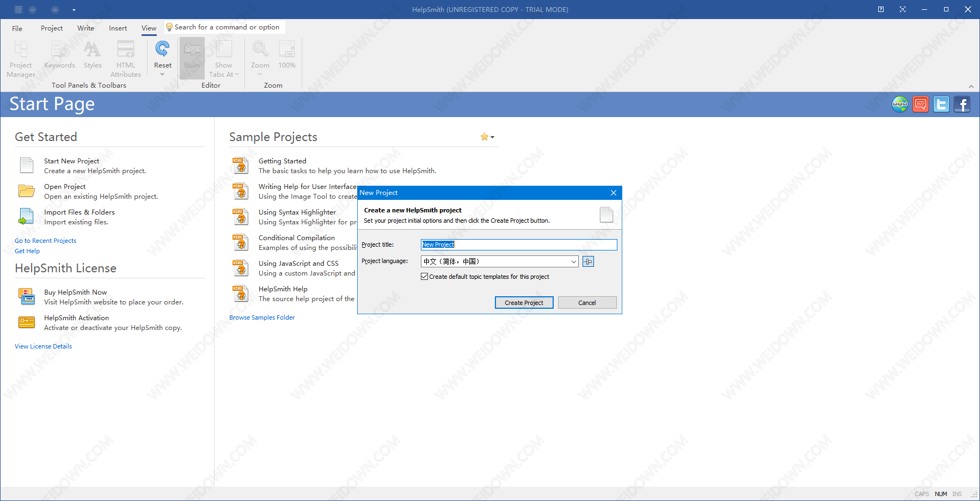Collapse the ribbon with the chevron arrow
This screenshot has width=980, height=501.
(971, 87)
